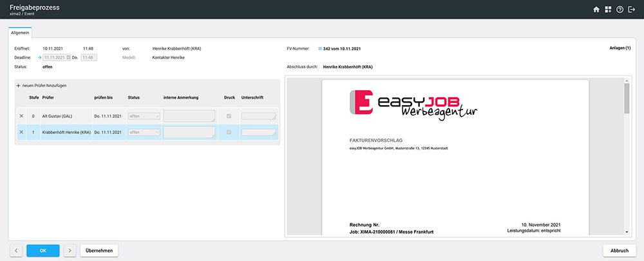This screenshot has width=644, height=261.
Task: Go to the home page icon
Action: pyautogui.click(x=596, y=10)
